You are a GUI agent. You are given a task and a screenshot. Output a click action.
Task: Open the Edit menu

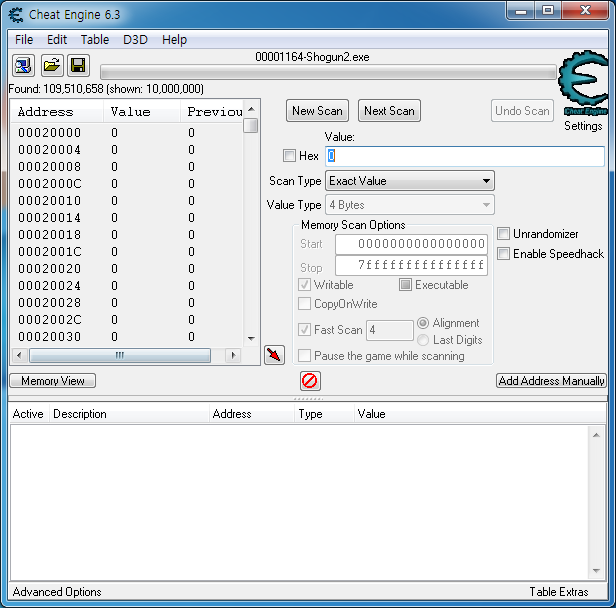tap(57, 40)
